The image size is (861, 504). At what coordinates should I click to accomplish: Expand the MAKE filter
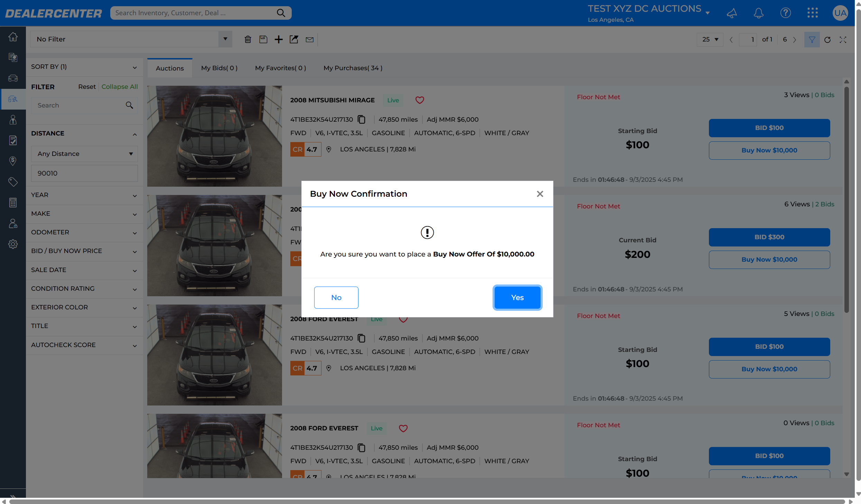(84, 214)
